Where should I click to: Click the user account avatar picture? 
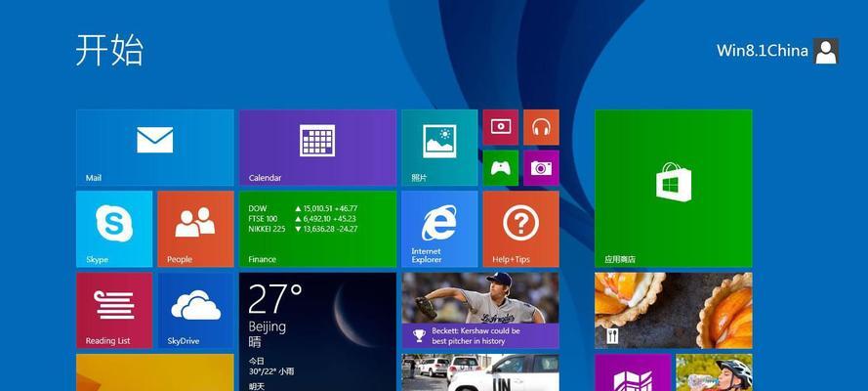(826, 51)
